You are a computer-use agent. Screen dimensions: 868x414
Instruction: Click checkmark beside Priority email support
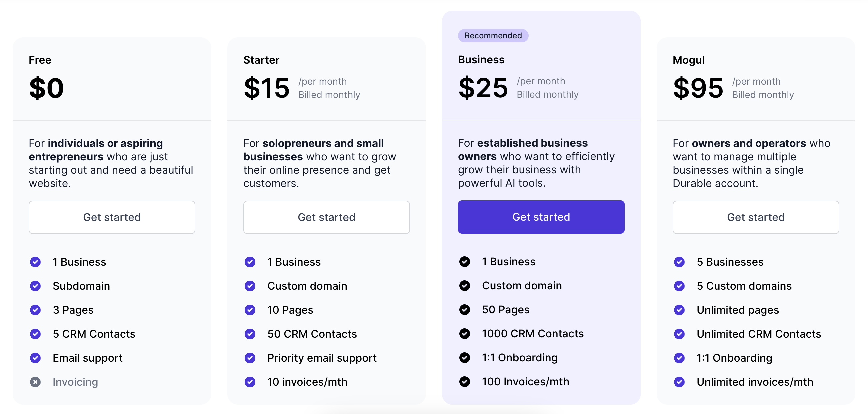click(x=250, y=358)
